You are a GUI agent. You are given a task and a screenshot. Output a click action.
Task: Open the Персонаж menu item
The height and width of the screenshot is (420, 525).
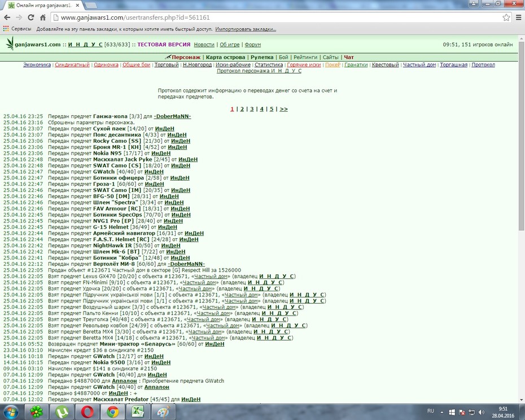click(186, 57)
